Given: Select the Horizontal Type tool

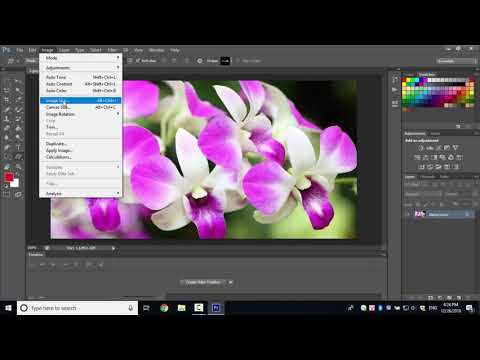Looking at the screenshot, I should pyautogui.click(x=18, y=147).
